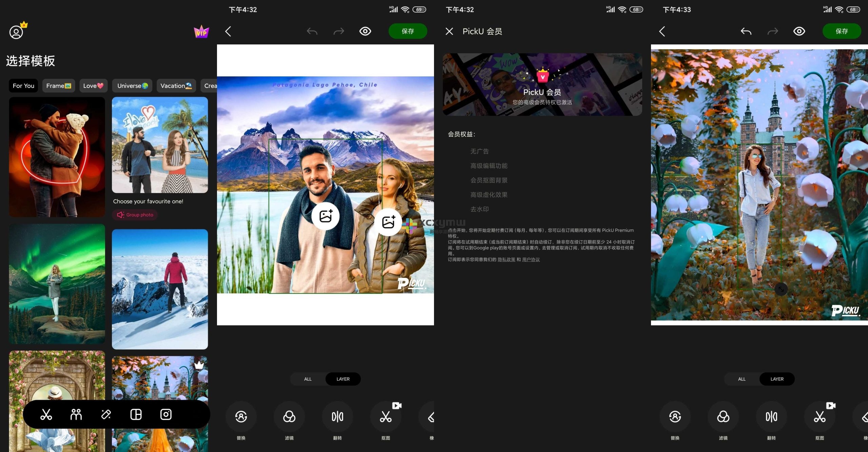Open the collage layout icon
The image size is (868, 452).
(136, 414)
